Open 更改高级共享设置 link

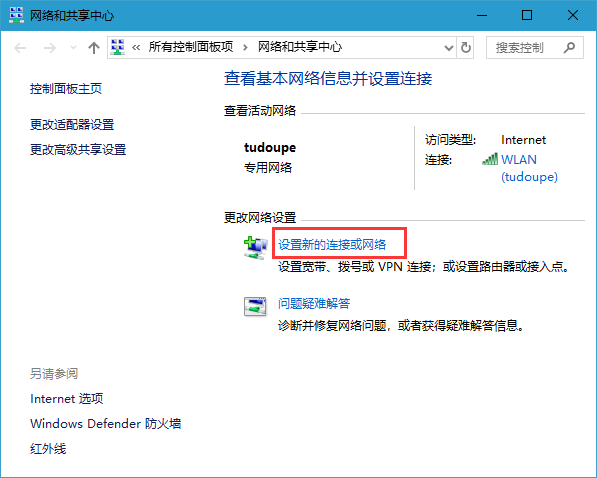[x=78, y=150]
